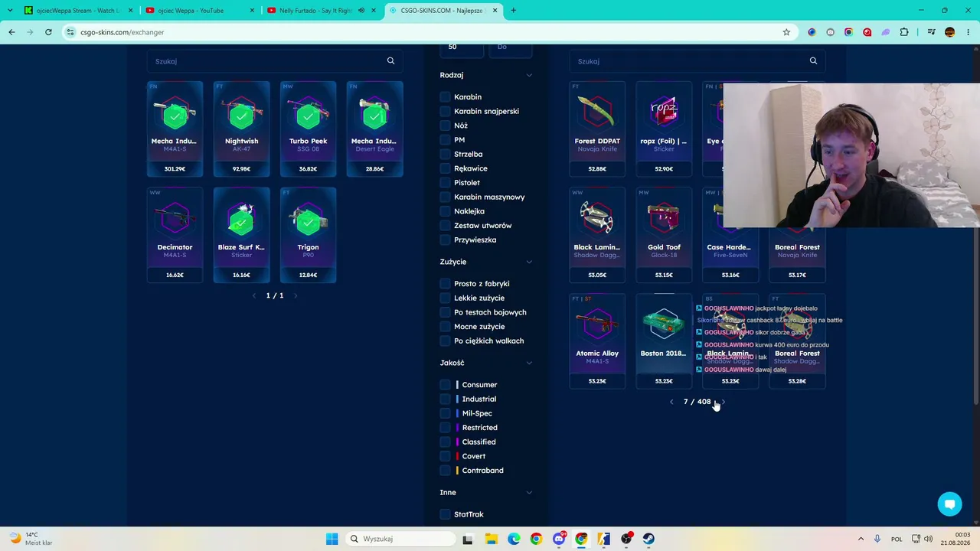This screenshot has height=551, width=980.
Task: Open the weather widget on the taskbar
Action: click(x=31, y=539)
